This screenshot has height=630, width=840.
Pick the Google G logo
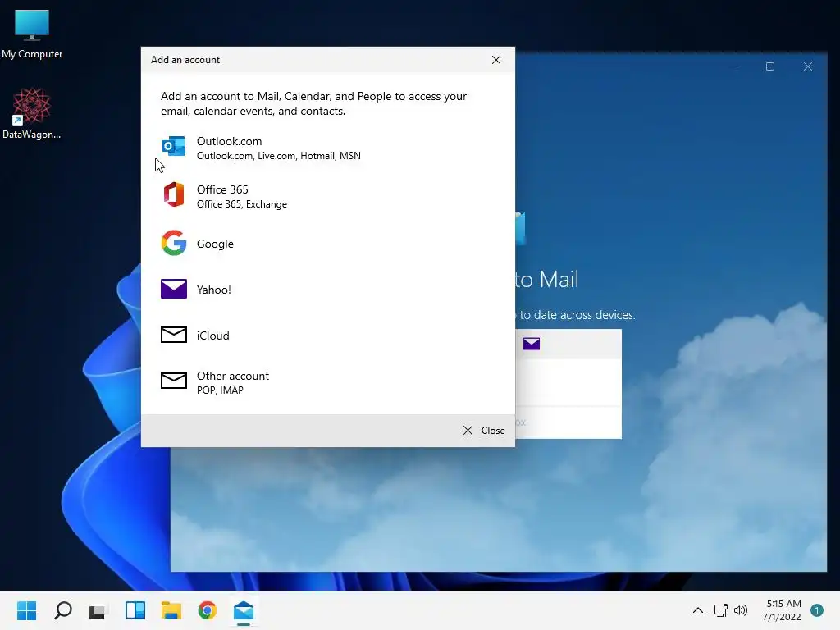point(174,243)
